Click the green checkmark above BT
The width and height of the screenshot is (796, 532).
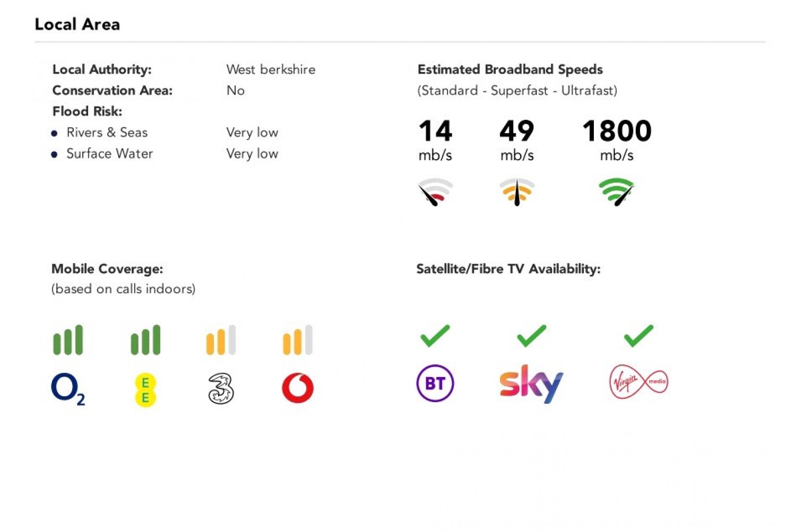[435, 336]
